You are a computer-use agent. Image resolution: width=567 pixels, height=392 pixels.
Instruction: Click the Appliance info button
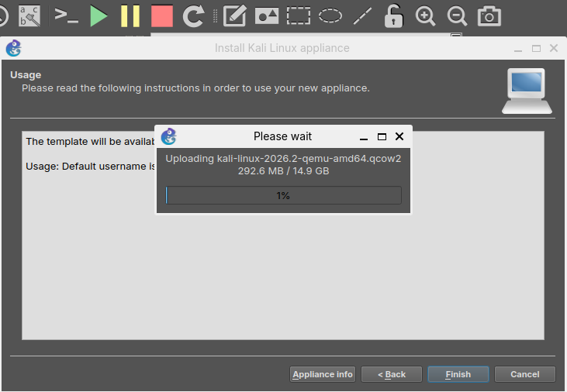(x=323, y=374)
